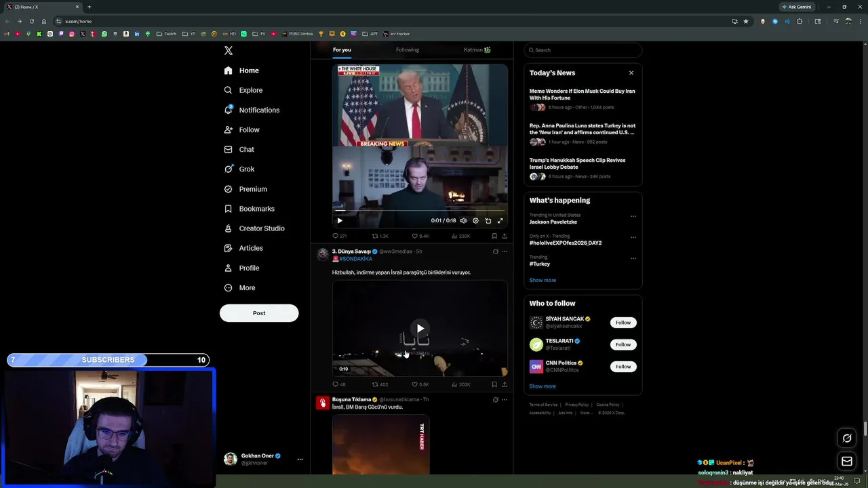Click the X logo in the sidebar
The width and height of the screenshot is (868, 488).
[229, 51]
